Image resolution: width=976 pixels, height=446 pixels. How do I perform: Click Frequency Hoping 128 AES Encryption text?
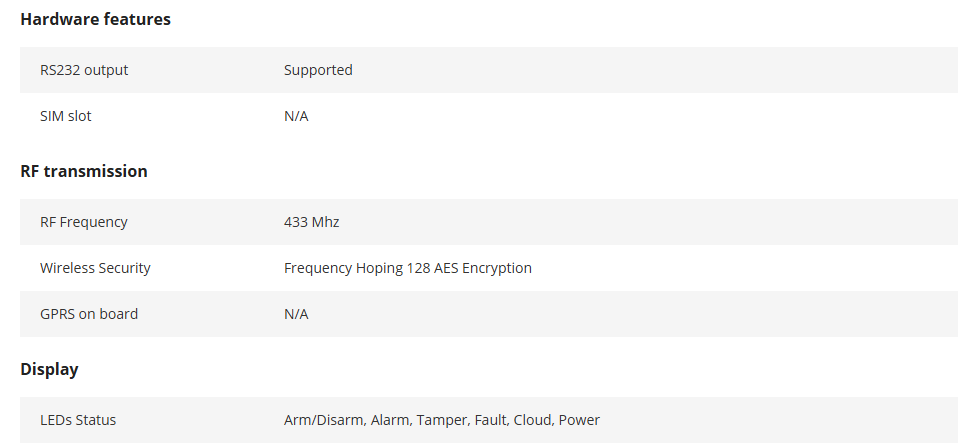408,268
